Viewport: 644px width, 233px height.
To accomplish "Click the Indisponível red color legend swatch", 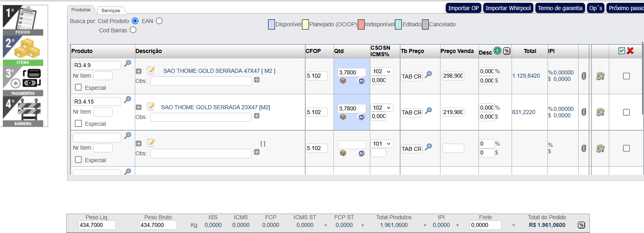I will (361, 24).
